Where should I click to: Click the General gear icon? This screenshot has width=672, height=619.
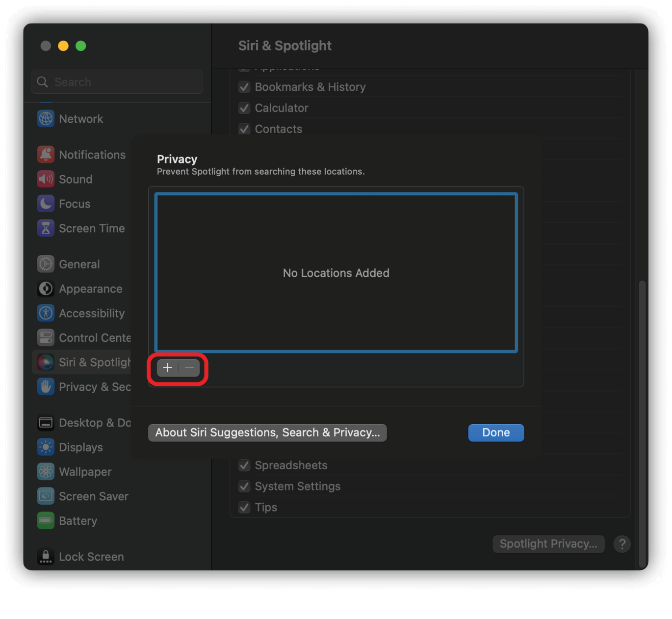coord(46,264)
